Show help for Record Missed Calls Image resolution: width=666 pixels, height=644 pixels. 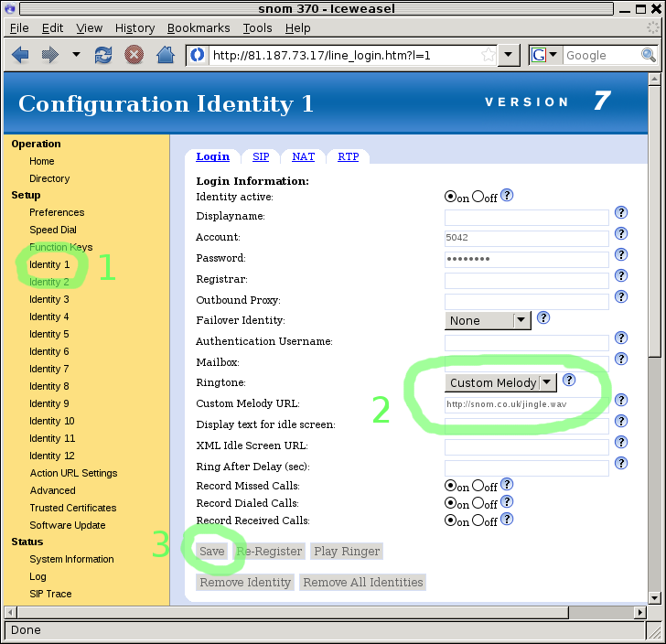(507, 484)
